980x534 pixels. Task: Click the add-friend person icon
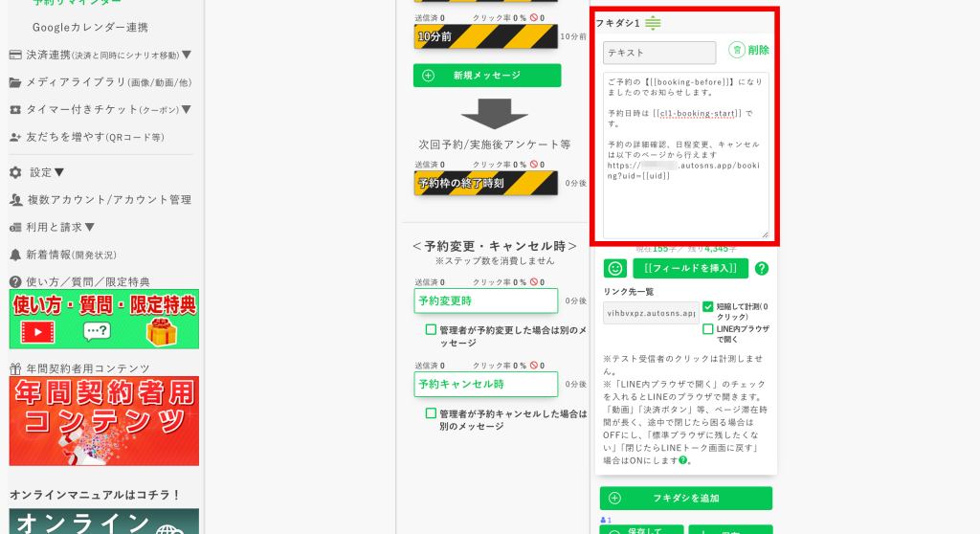click(x=15, y=137)
